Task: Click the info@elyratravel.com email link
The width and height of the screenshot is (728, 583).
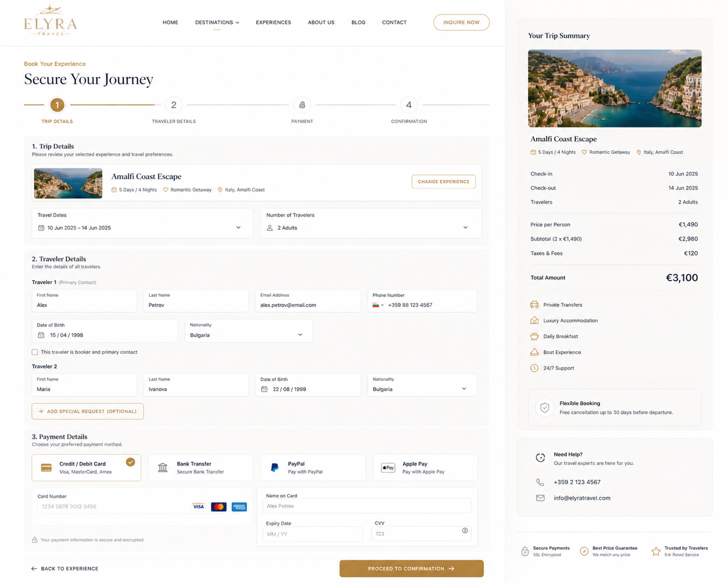Action: coord(582,498)
